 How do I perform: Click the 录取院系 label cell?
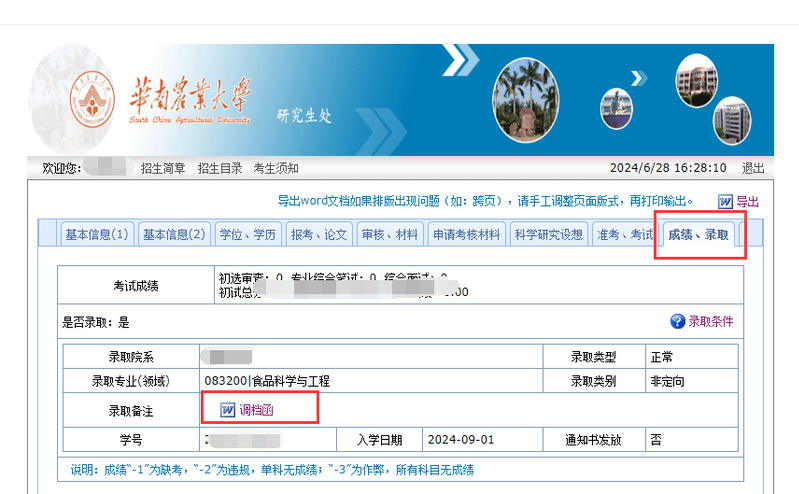pos(131,357)
